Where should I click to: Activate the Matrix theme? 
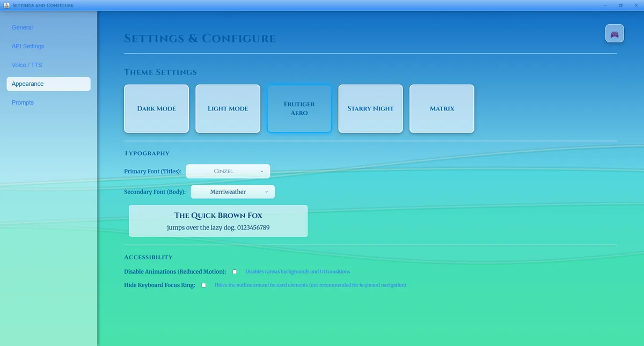[x=442, y=108]
